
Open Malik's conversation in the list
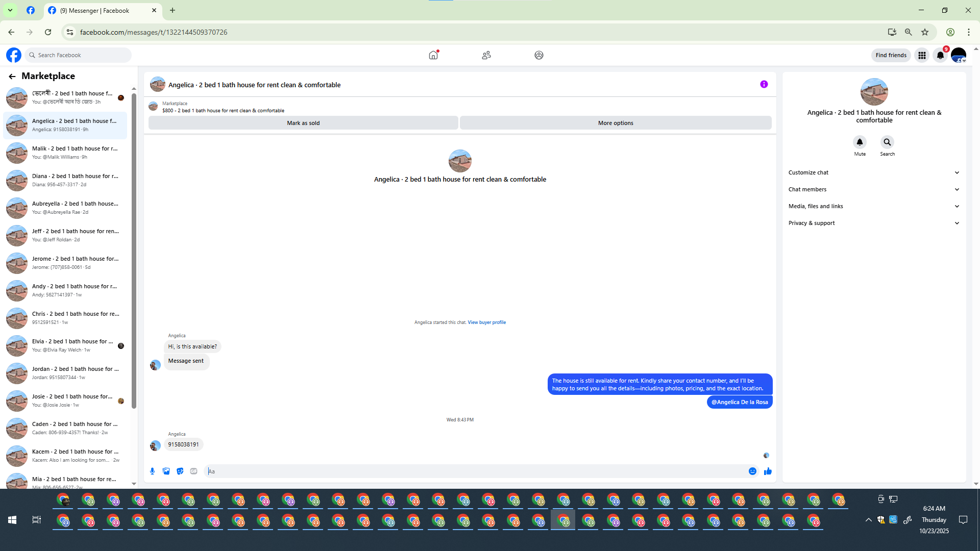coord(66,153)
